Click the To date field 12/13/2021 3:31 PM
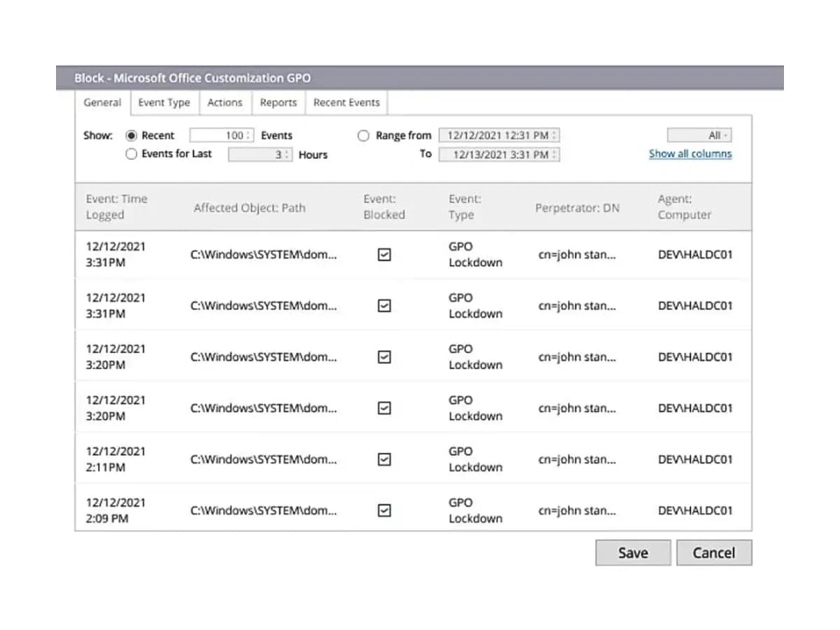 coord(499,155)
